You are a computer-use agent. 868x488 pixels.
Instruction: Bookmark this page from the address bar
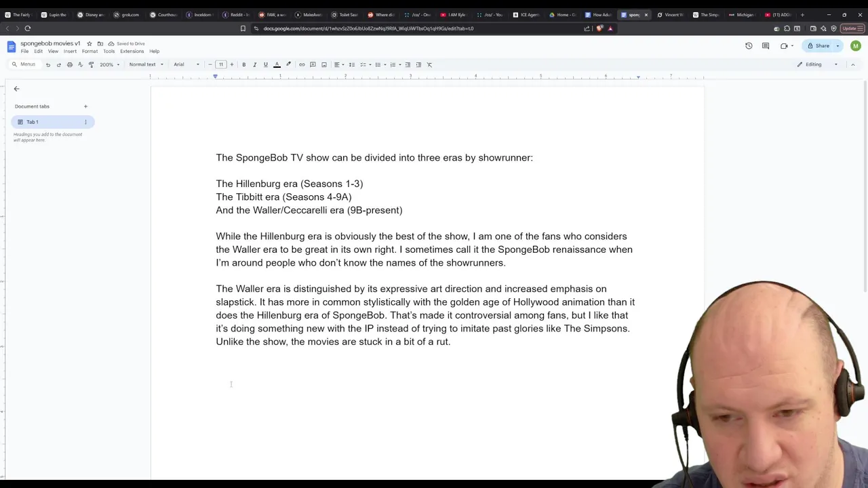tap(243, 28)
